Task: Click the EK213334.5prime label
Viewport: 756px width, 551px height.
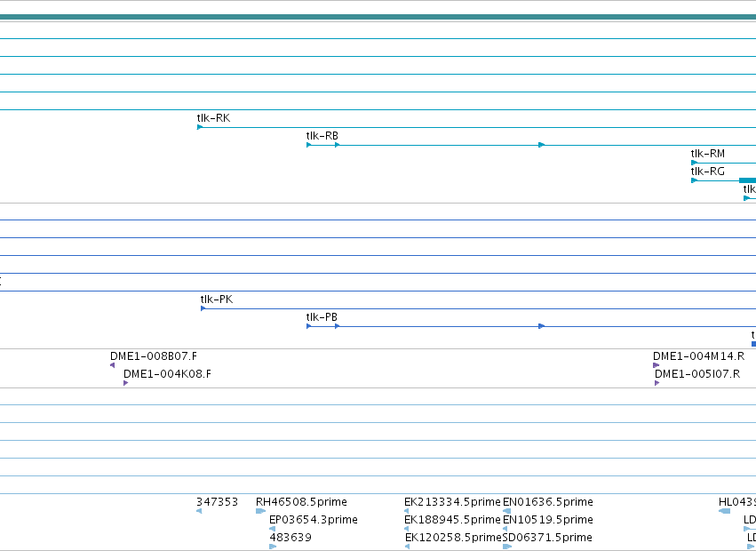Action: 452,502
